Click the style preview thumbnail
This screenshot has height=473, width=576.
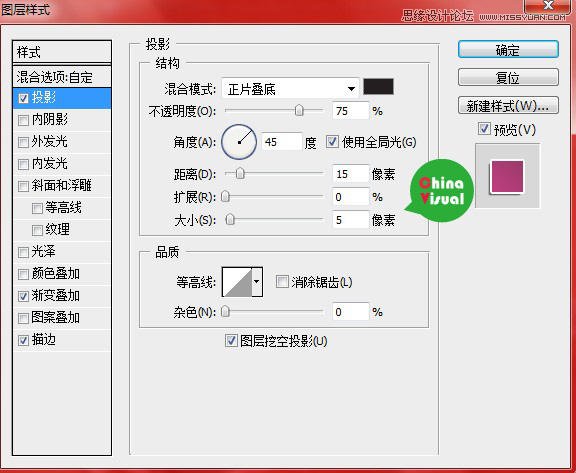click(x=508, y=176)
